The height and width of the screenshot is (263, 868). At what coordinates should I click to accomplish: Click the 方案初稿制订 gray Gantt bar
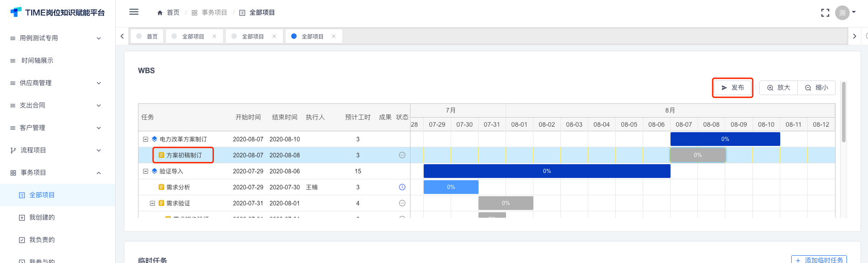coord(698,155)
